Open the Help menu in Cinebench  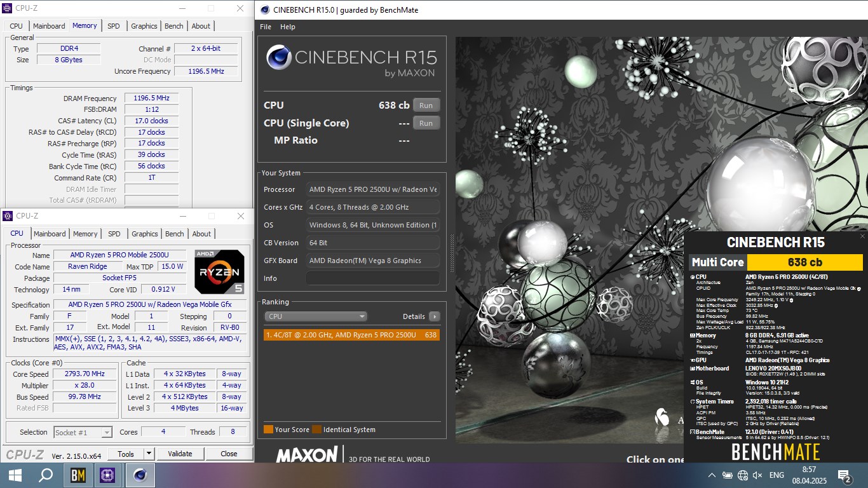pos(288,27)
